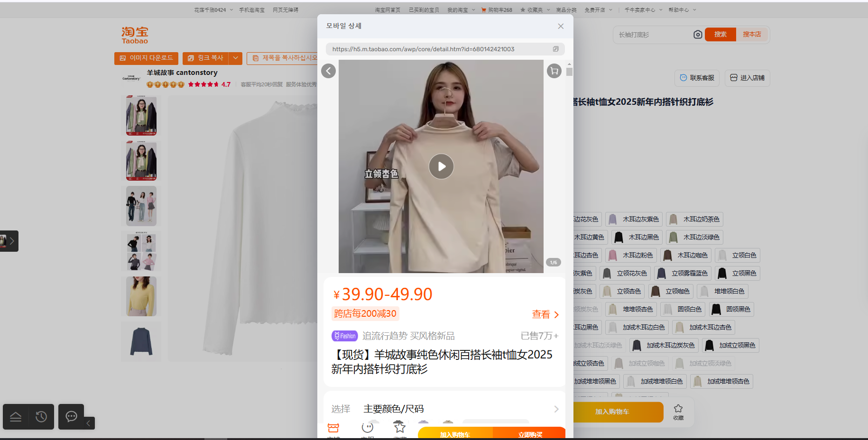The image size is (868, 440).
Task: Copy the mobile detail URL icon
Action: (x=555, y=49)
